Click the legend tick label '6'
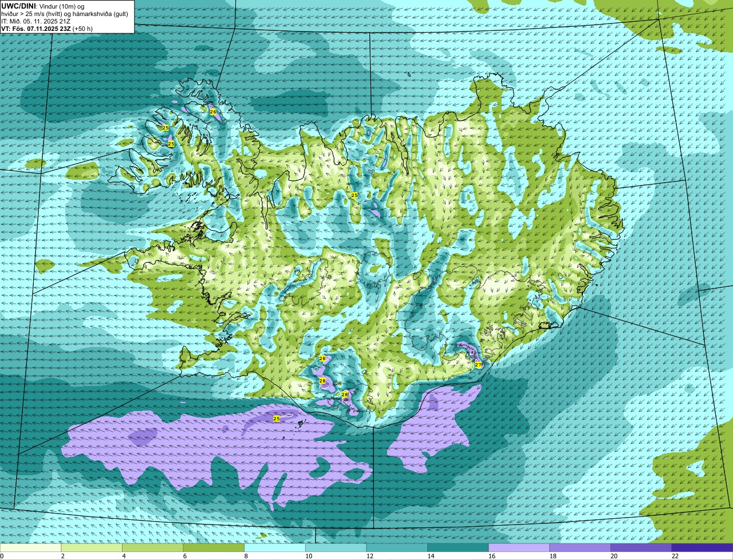The width and height of the screenshot is (733, 560). [184, 556]
